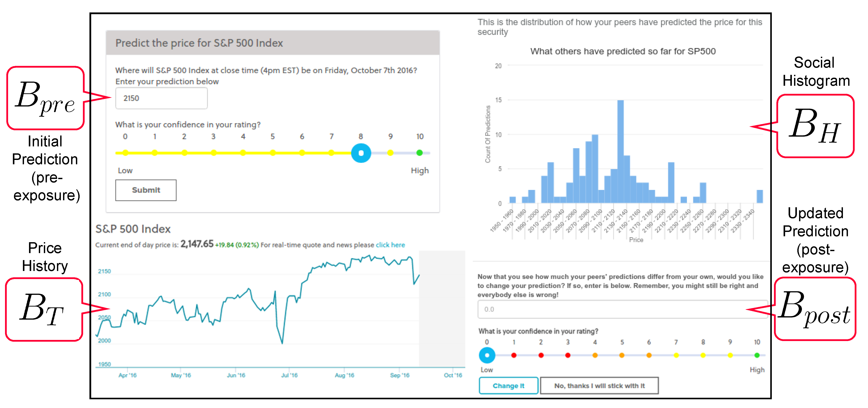Click the far-right histogram bar

[x=760, y=196]
